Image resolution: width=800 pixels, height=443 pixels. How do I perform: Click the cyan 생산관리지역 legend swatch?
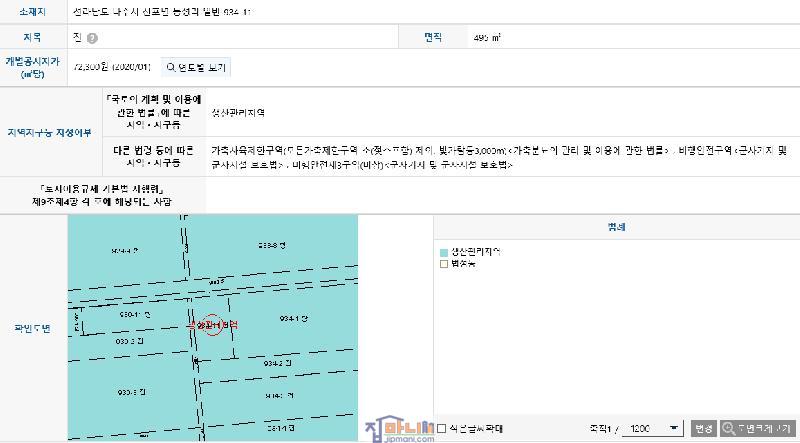[443, 251]
